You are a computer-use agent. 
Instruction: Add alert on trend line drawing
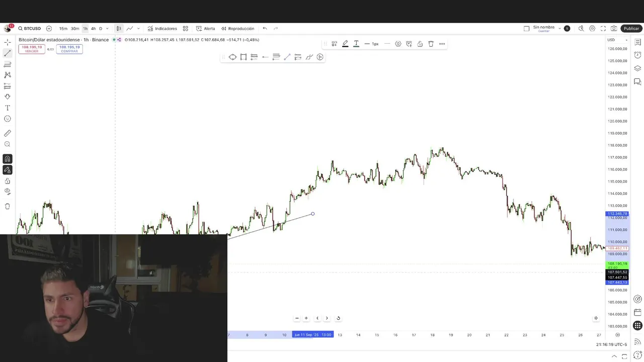coord(409,44)
